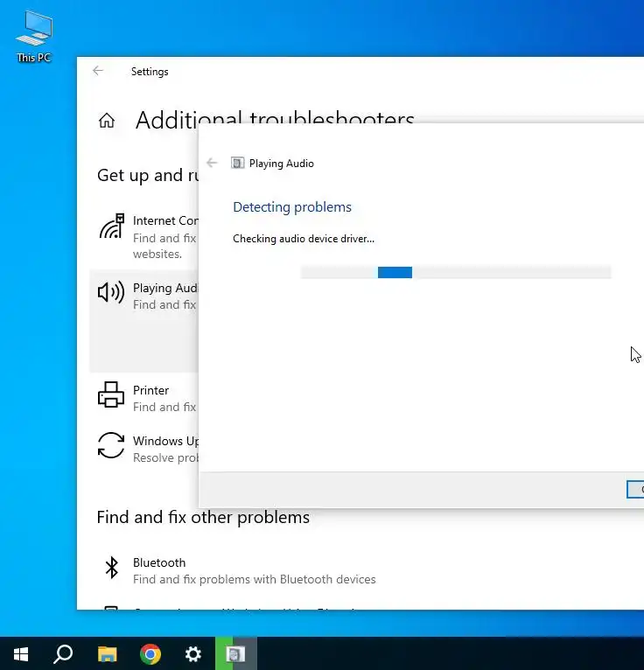Open taskbar Search
644x670 pixels.
tap(63, 653)
